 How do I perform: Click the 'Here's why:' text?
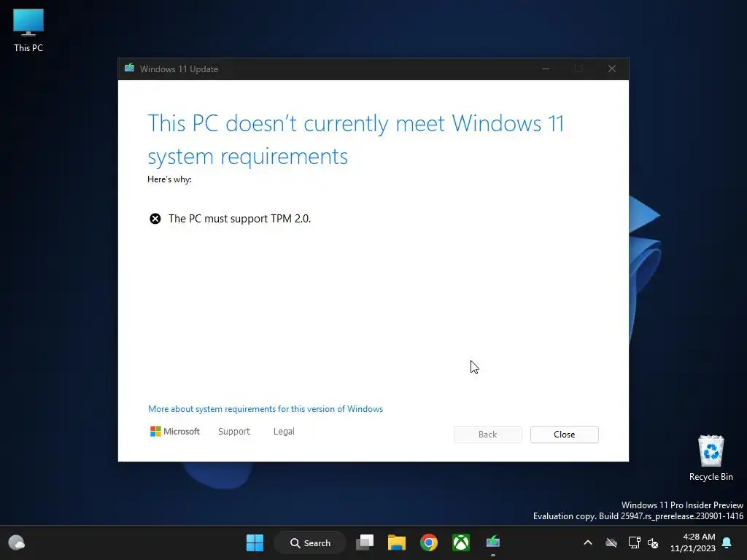click(x=169, y=179)
